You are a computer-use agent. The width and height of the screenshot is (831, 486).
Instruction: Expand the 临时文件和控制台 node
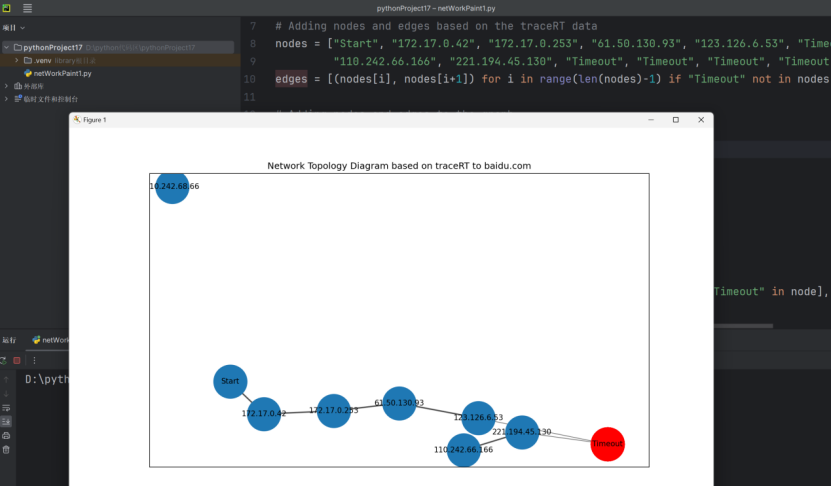(x=6, y=99)
